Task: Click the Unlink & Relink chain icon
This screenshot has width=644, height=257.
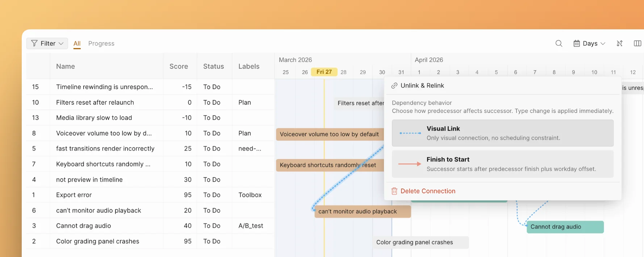Action: click(394, 86)
